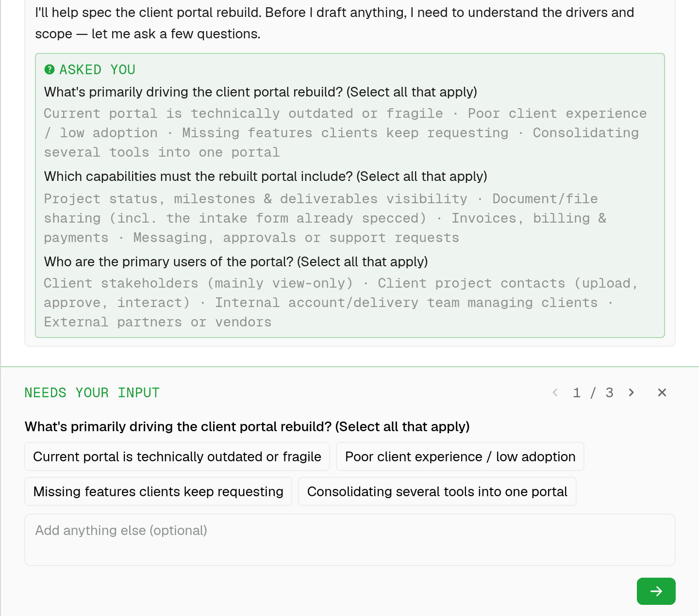Go back using the left chevron arrow
Screen dimensions: 699x616
tap(555, 392)
